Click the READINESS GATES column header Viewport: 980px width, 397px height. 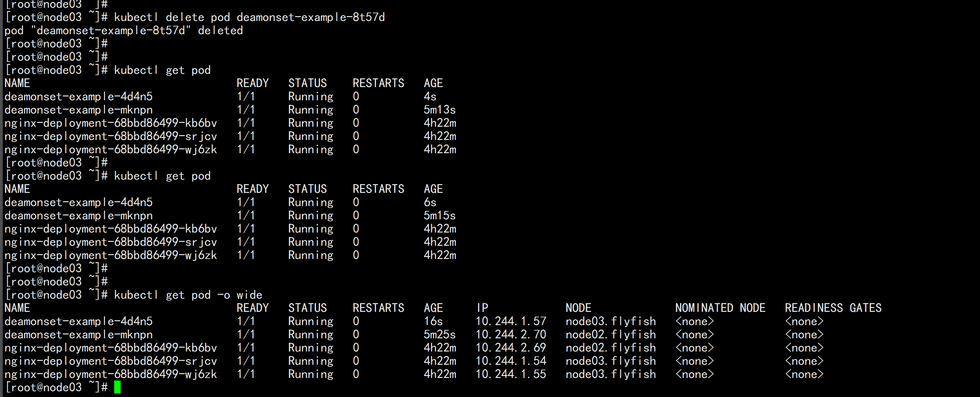833,308
